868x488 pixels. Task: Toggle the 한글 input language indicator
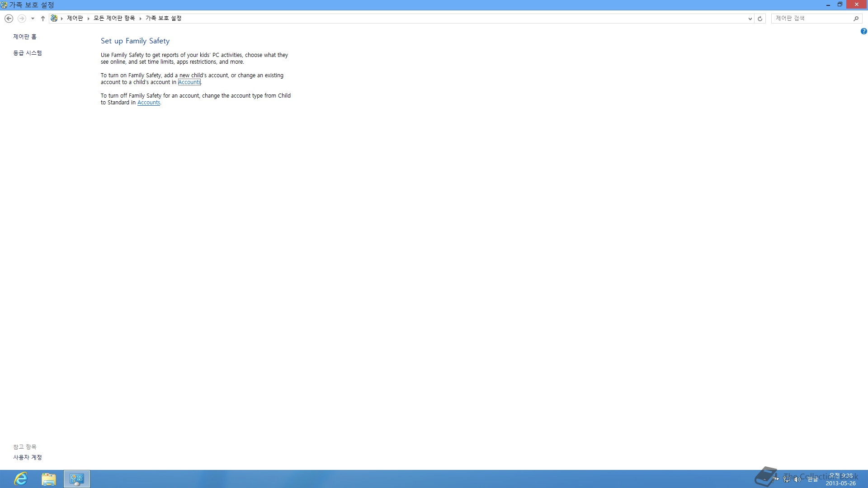pyautogui.click(x=812, y=479)
